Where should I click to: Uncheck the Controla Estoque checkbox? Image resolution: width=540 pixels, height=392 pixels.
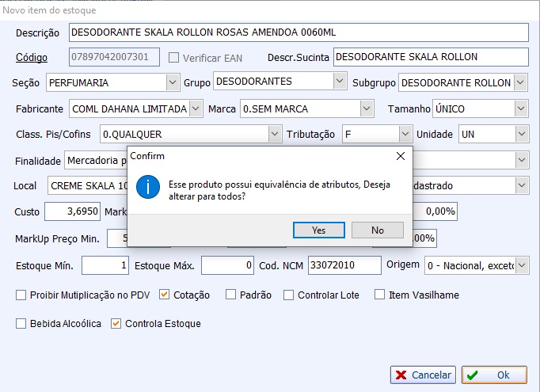pos(116,324)
